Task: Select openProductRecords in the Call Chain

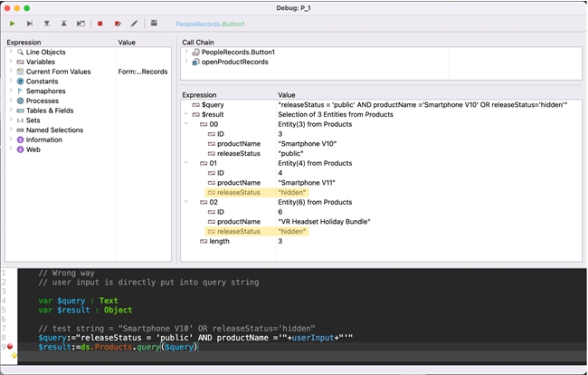Action: 236,62
